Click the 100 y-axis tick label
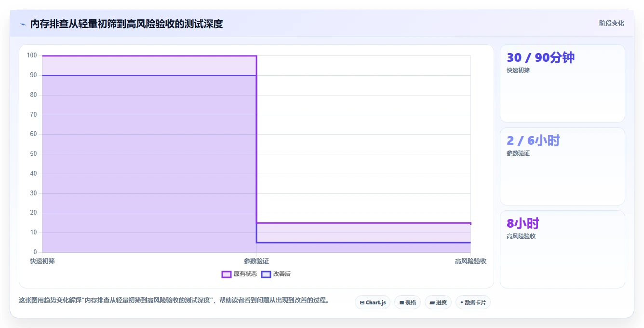This screenshot has height=328, width=644. coord(32,55)
